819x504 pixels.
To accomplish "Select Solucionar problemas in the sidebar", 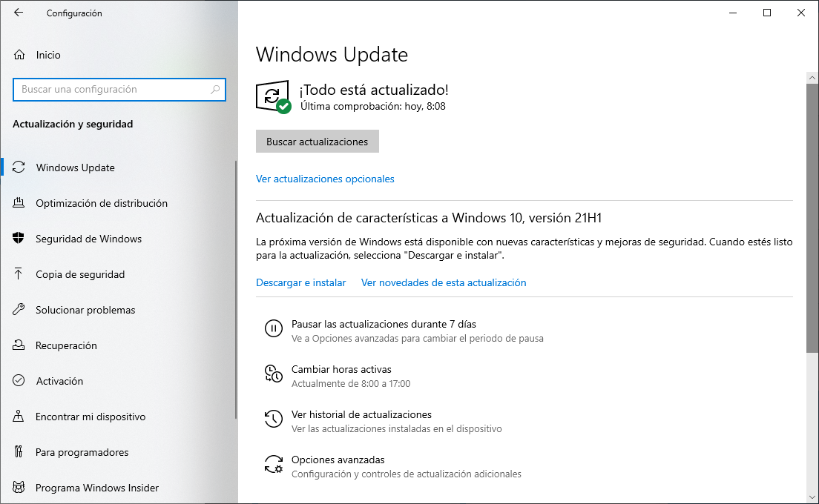I will tap(85, 310).
